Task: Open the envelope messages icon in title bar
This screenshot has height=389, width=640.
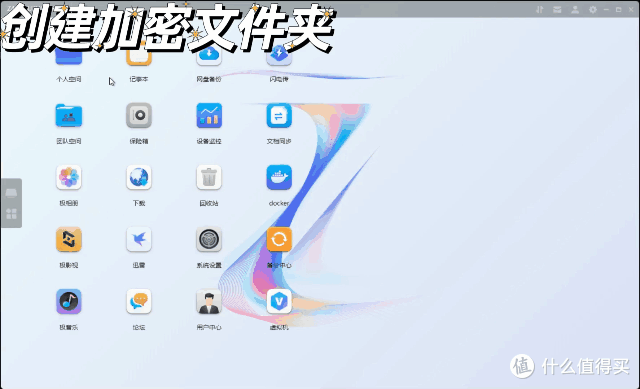Action: [557, 9]
